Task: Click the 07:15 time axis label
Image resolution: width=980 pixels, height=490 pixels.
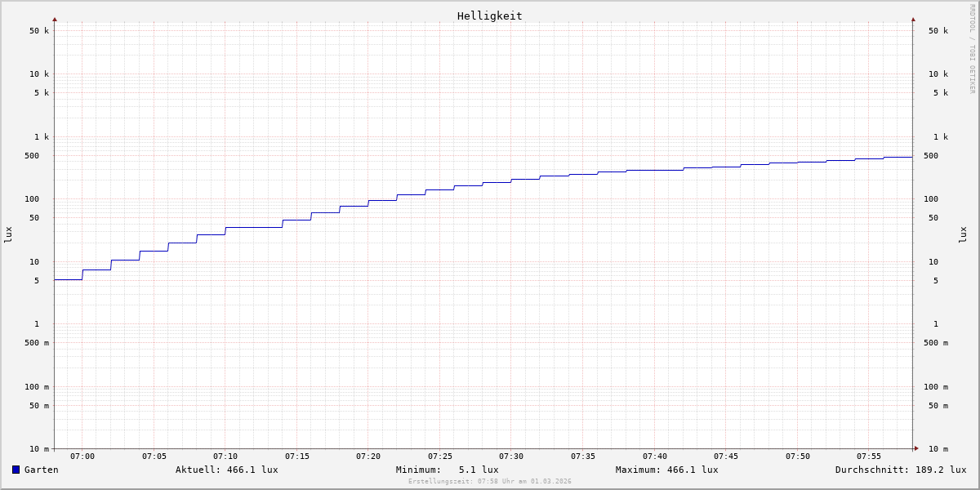Action: (x=297, y=457)
